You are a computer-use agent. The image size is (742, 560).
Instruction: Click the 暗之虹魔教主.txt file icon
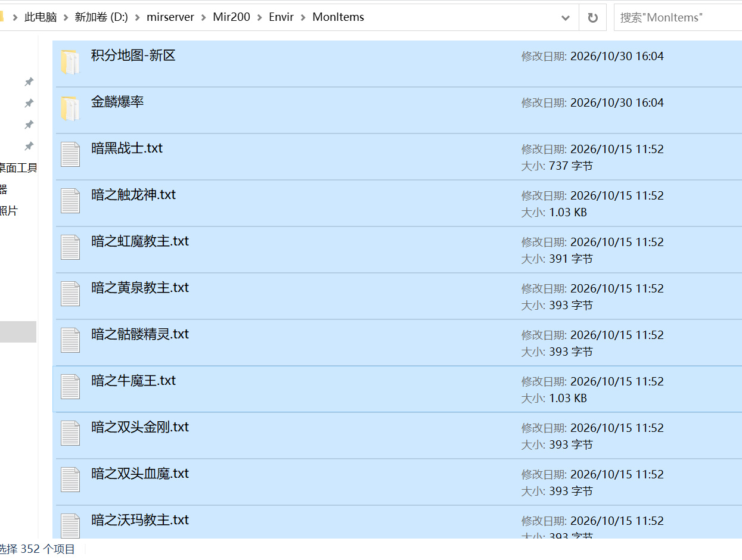pos(70,248)
